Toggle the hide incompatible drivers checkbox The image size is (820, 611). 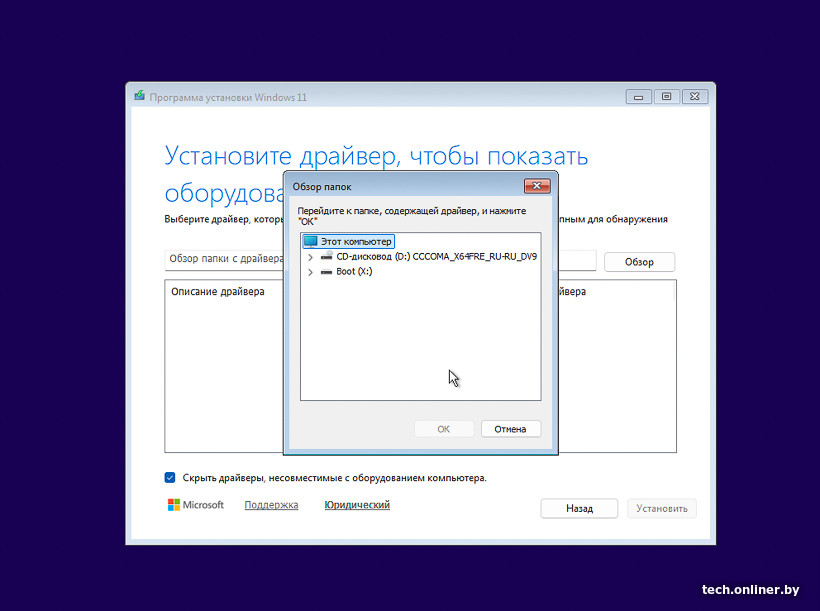click(x=170, y=477)
